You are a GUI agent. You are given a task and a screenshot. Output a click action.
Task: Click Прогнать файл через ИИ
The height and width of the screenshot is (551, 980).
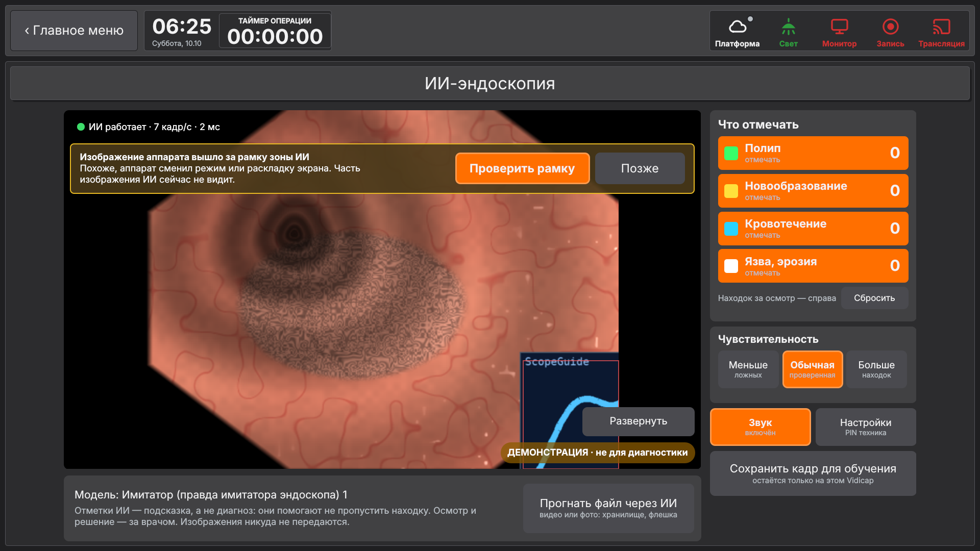coord(608,508)
